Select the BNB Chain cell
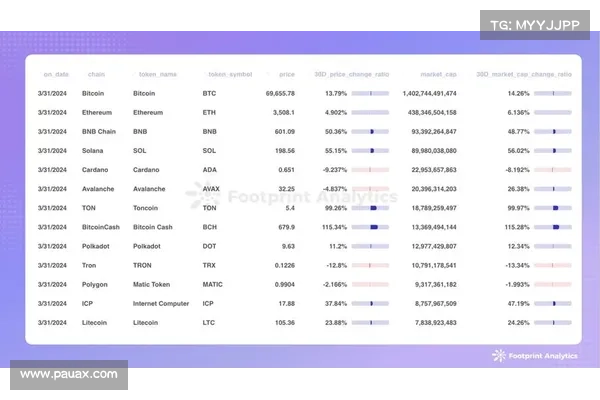Screen dimensions: 600x400 [99, 132]
